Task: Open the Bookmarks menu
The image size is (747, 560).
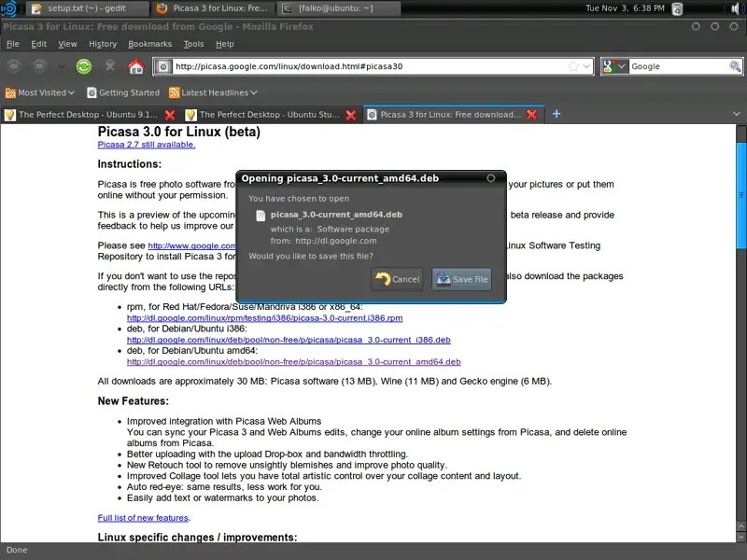Action: click(x=149, y=44)
